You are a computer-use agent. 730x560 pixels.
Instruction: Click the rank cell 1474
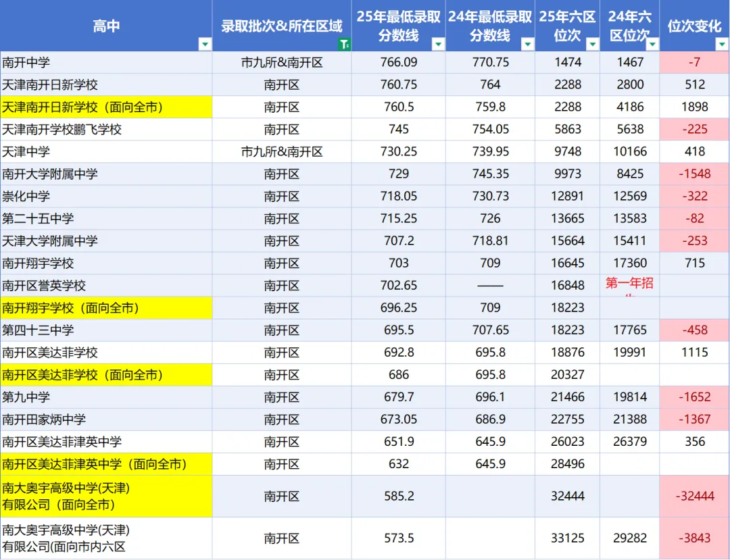568,62
